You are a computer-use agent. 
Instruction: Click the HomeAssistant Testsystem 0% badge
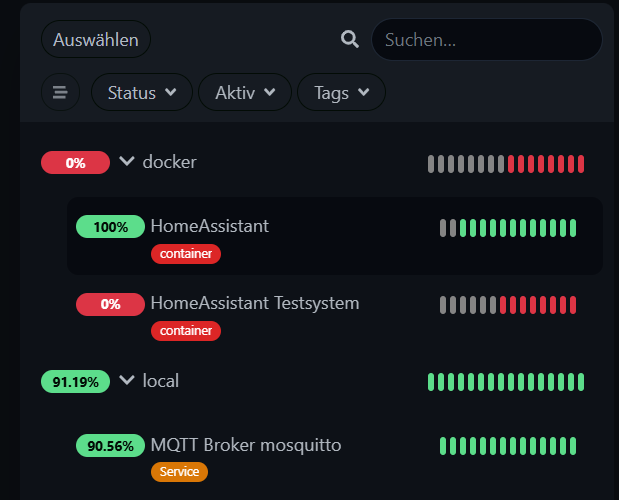click(110, 303)
